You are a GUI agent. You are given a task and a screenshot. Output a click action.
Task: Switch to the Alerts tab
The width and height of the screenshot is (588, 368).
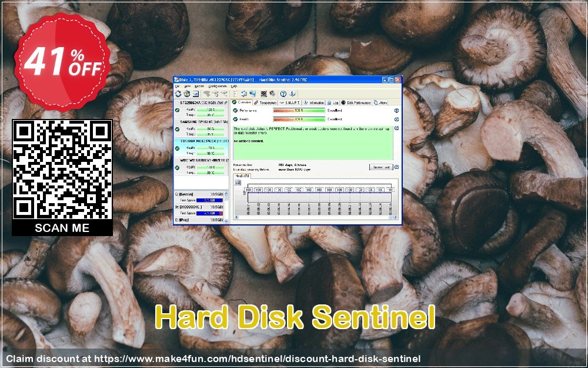tap(380, 102)
